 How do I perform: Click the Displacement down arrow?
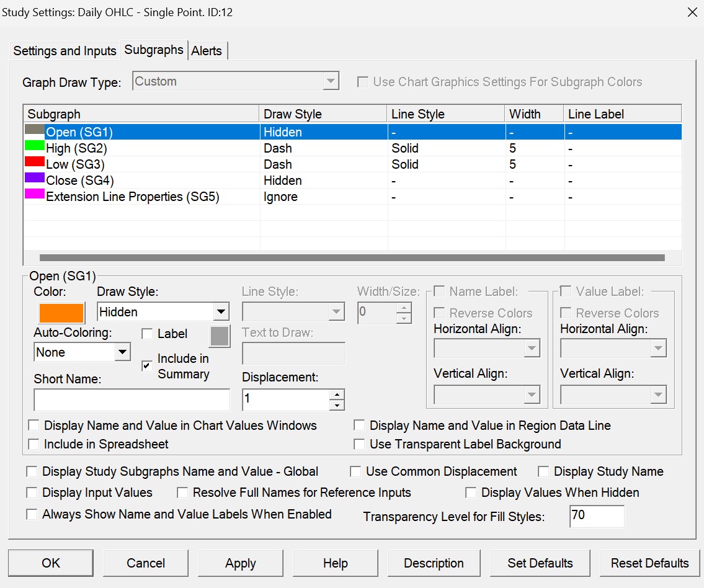336,405
